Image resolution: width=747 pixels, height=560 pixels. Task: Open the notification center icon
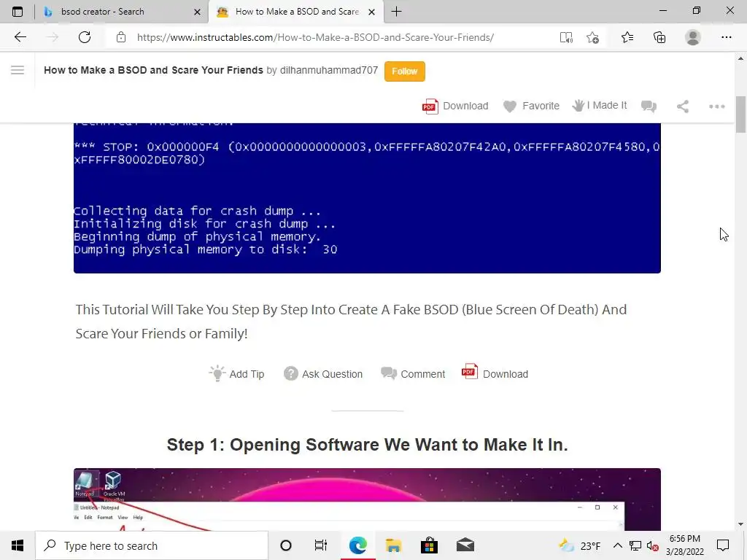click(x=723, y=545)
